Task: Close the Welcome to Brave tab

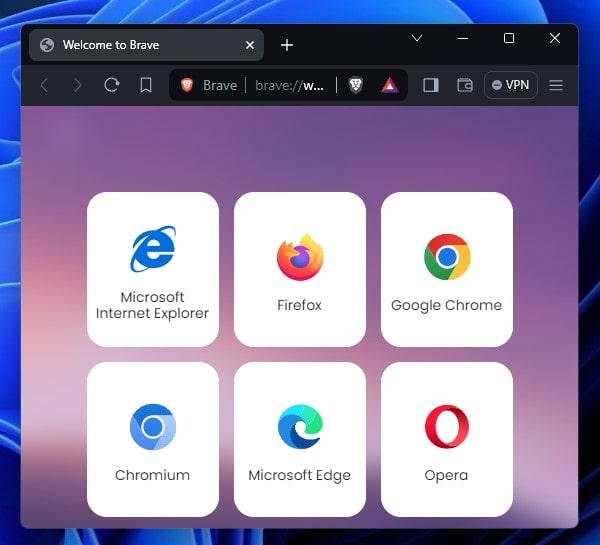Action: (250, 45)
